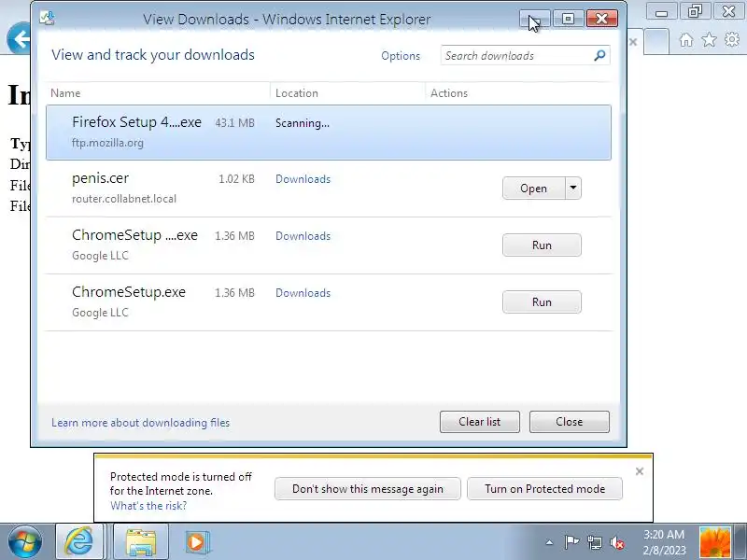Viewport: 747px width, 560px height.
Task: Run the ChromeSetup ....exe download
Action: tap(542, 245)
